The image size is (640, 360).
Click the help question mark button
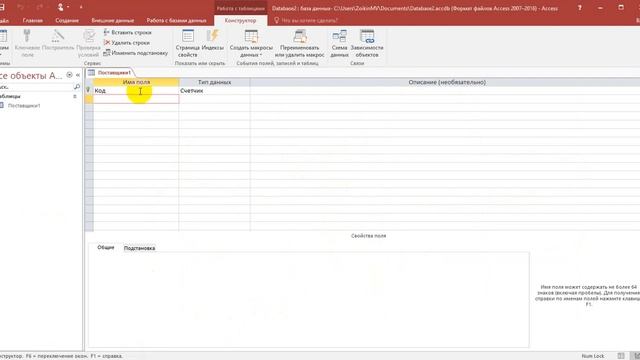pyautogui.click(x=579, y=8)
